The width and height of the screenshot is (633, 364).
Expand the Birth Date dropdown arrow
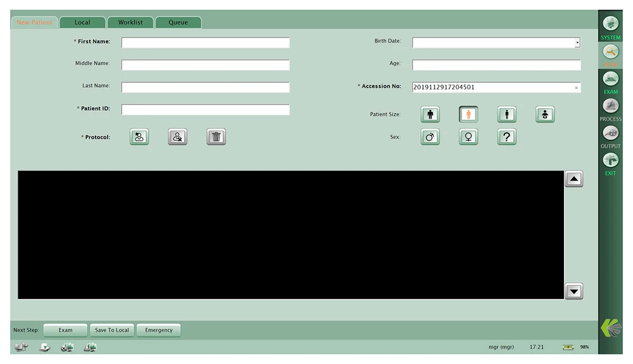pyautogui.click(x=577, y=43)
